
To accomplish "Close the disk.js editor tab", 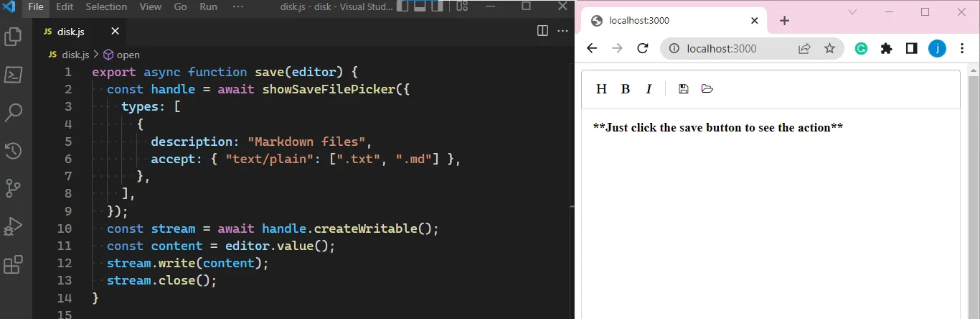I will click(116, 31).
